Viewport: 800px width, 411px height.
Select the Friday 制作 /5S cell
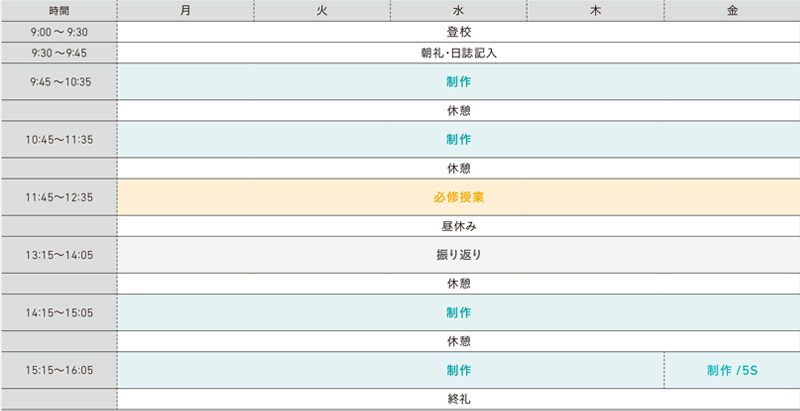pos(732,370)
